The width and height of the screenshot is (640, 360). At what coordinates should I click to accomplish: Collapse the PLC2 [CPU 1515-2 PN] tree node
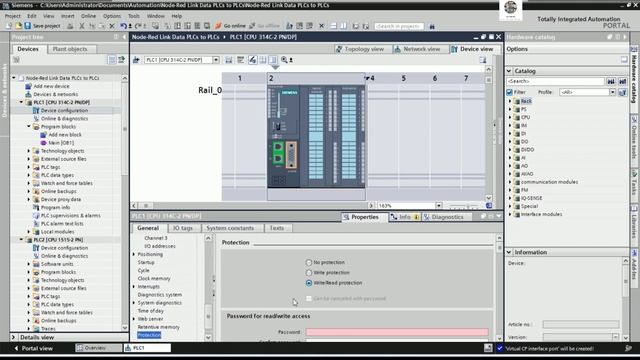(x=21, y=240)
